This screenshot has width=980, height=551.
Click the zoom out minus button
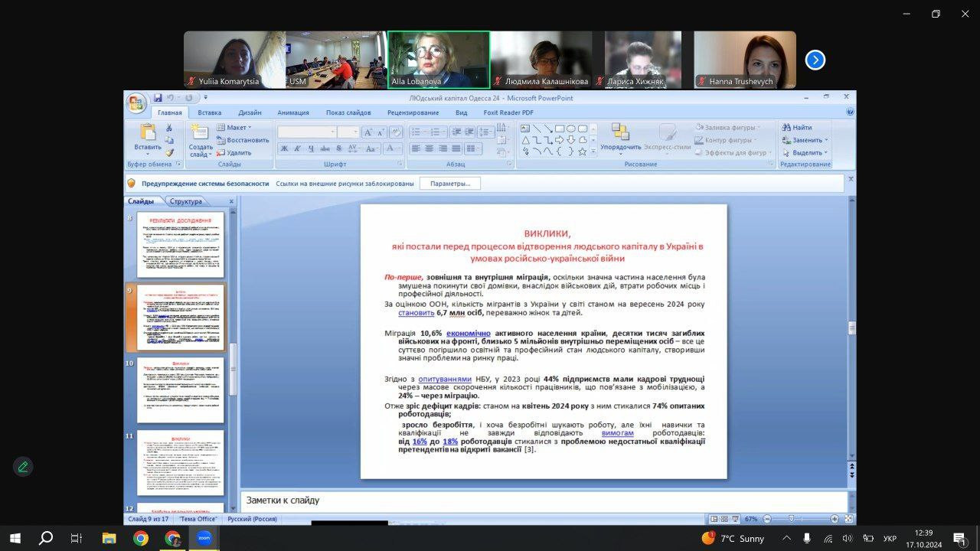tap(767, 519)
